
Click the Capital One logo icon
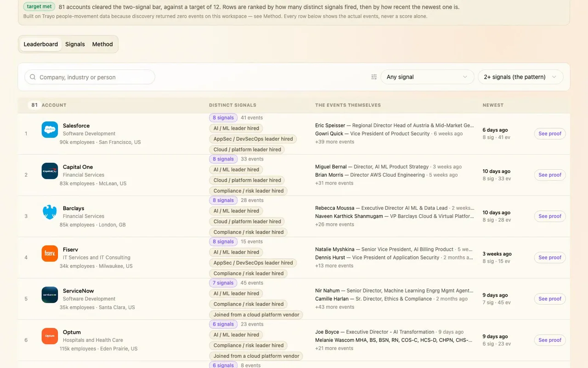click(50, 171)
